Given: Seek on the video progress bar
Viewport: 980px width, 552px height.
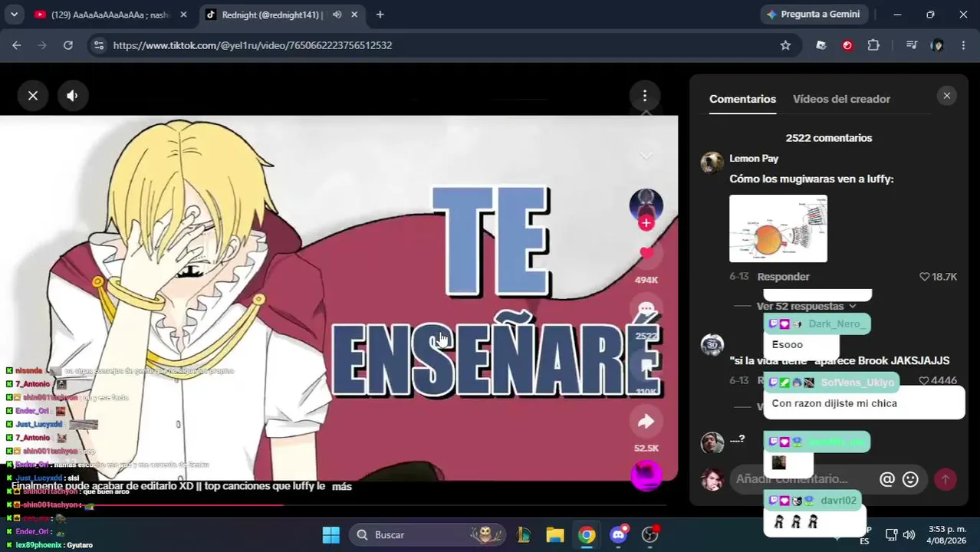Looking at the screenshot, I should point(339,504).
